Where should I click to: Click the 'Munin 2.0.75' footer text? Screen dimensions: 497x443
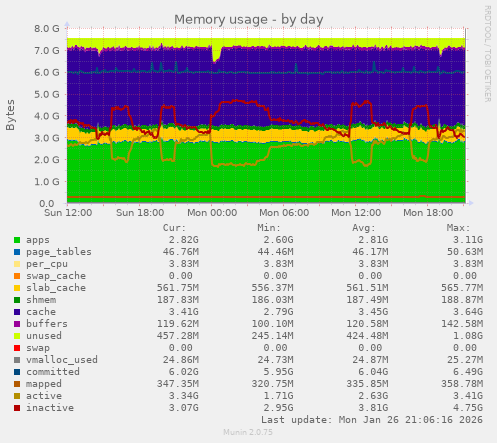coord(248,432)
